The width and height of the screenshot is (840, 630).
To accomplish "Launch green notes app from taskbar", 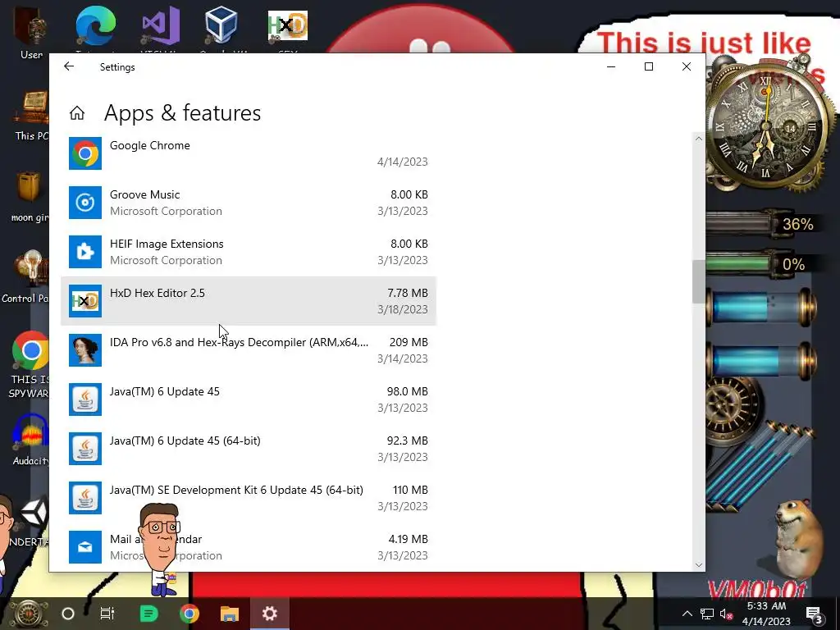I will click(x=148, y=614).
